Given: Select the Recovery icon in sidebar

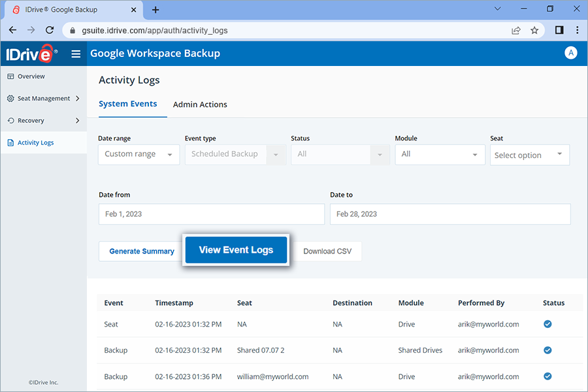Looking at the screenshot, I should point(9,120).
